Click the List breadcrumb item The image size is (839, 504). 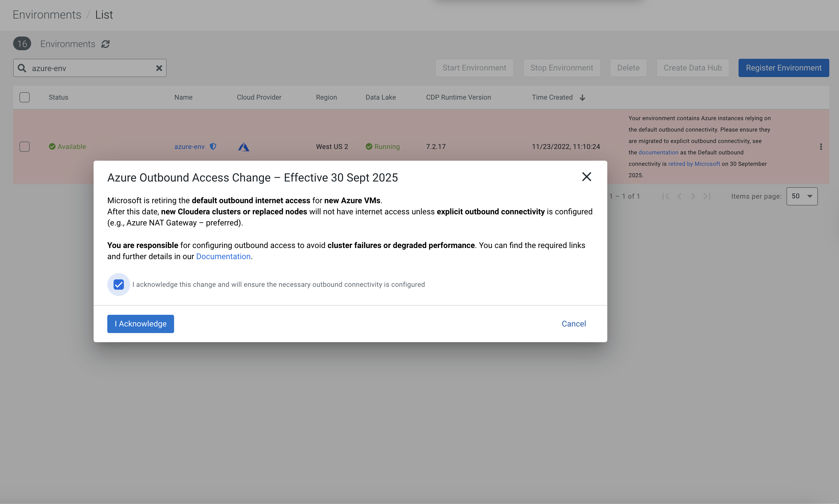point(104,15)
